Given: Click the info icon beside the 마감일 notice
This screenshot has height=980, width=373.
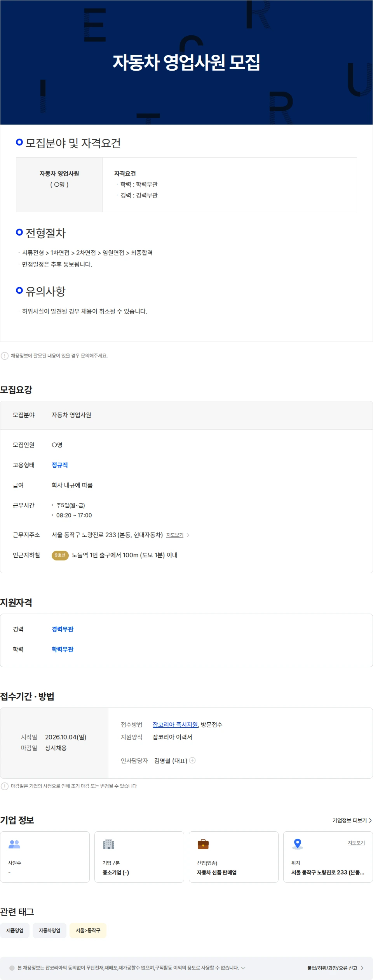Looking at the screenshot, I should click(5, 786).
